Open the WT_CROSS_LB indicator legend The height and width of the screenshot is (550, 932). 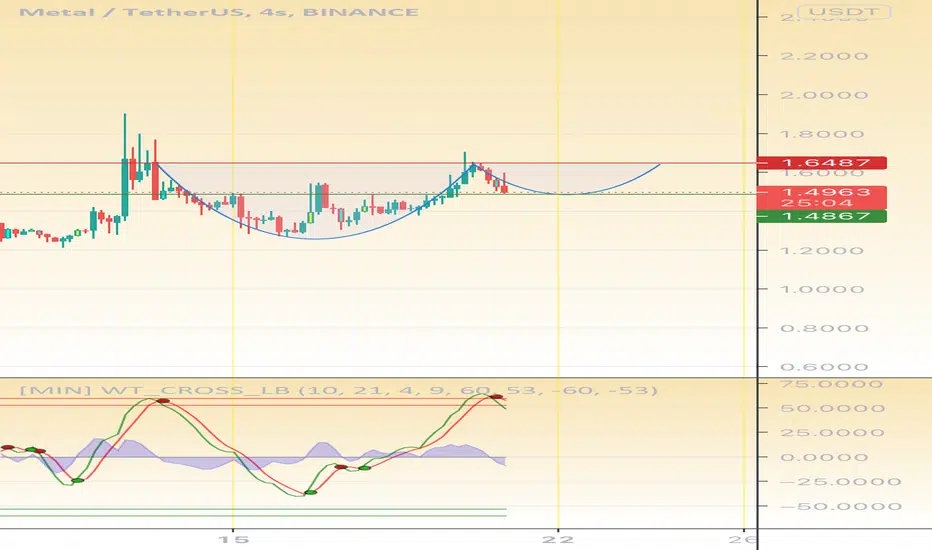coord(338,390)
